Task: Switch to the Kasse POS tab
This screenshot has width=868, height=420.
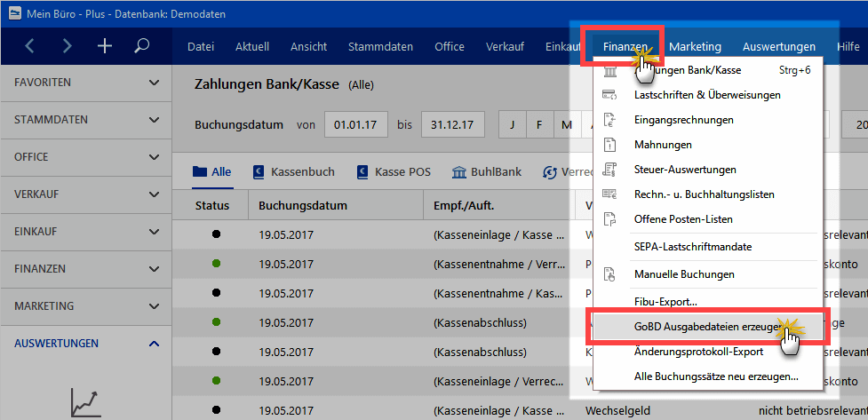Action: click(x=394, y=171)
